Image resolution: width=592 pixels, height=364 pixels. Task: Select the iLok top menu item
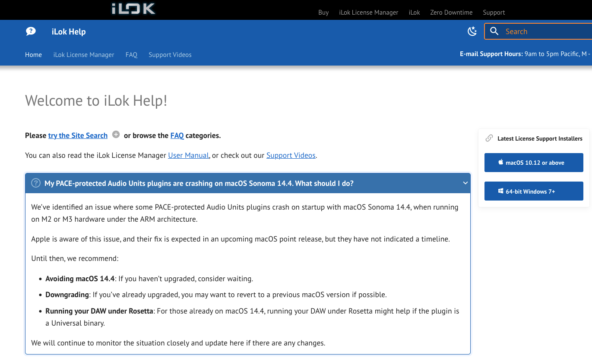click(x=415, y=13)
